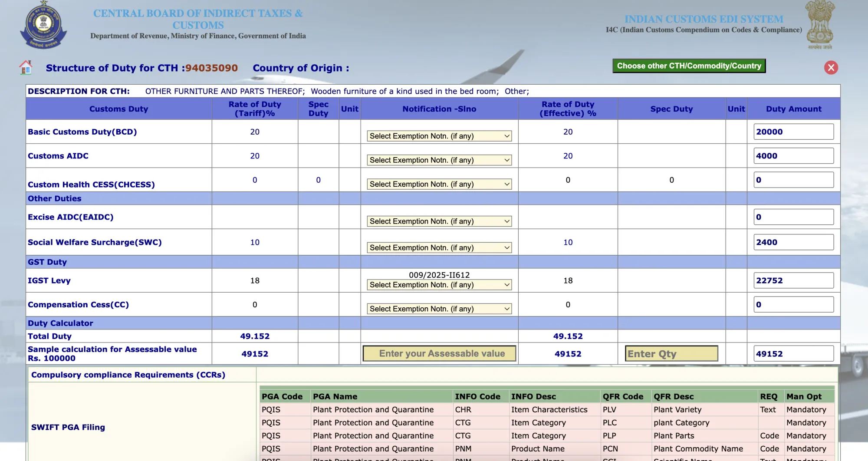Click the Central Board of Indirect Taxes heading
868x461 pixels.
tap(198, 19)
